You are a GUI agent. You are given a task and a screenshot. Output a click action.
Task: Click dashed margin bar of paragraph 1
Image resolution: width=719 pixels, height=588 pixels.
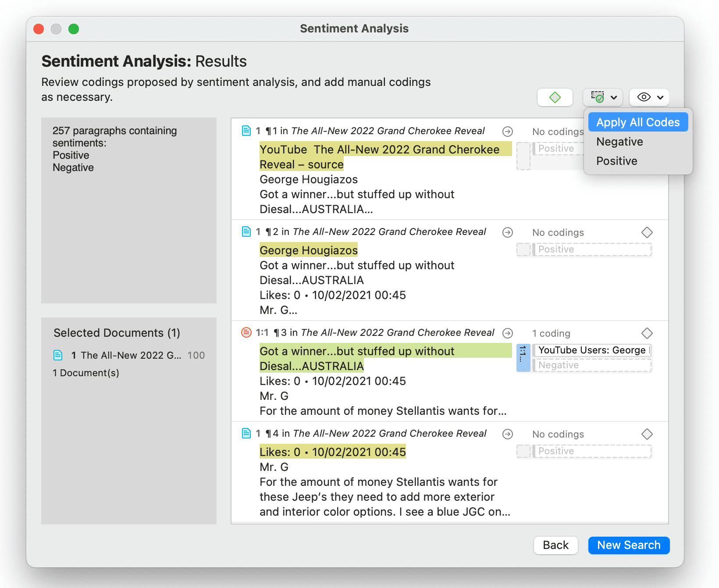tap(523, 156)
